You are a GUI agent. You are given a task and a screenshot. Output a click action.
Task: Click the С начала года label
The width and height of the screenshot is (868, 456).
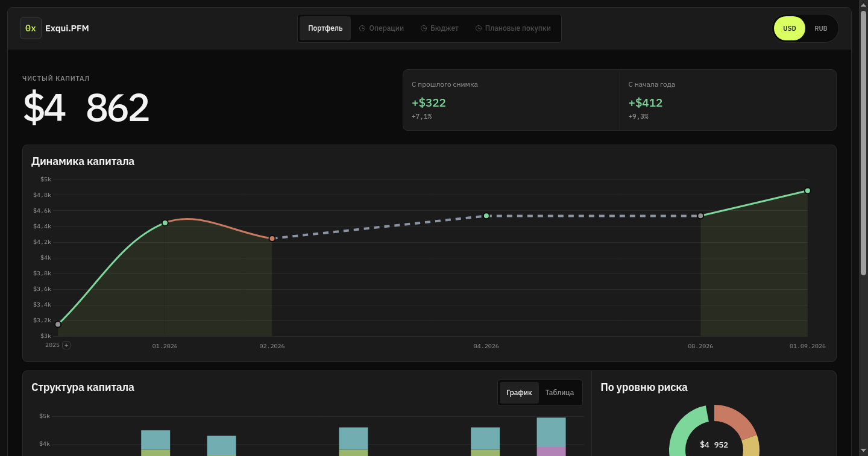652,84
